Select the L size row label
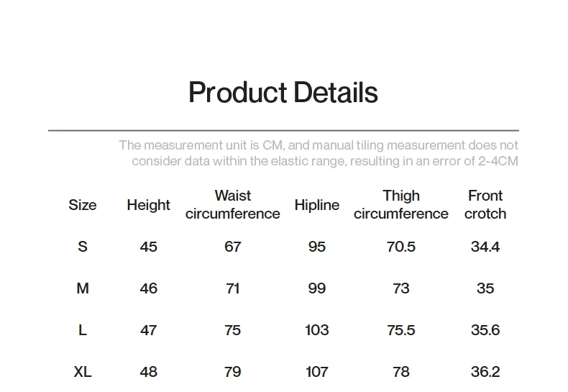Viewport: 568px width, 392px height. [x=83, y=330]
